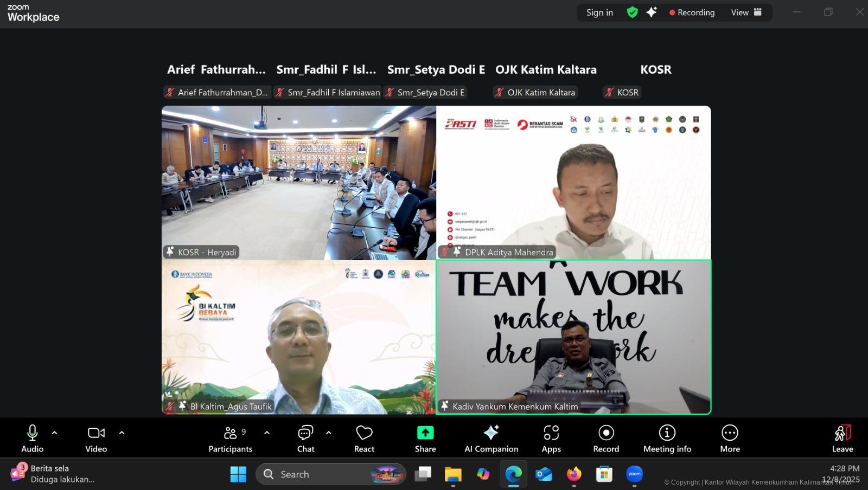Screen dimensions: 868x490
Task: Open Microsoft Edge from the taskbar
Action: [513, 474]
